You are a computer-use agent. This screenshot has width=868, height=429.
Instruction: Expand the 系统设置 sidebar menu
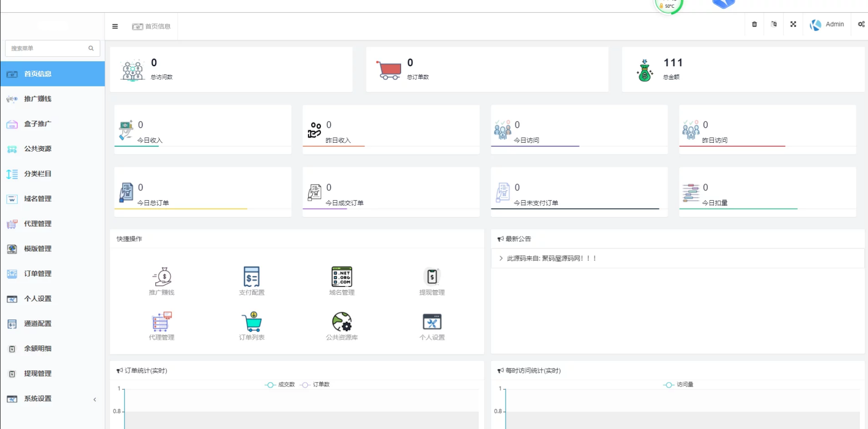point(52,399)
